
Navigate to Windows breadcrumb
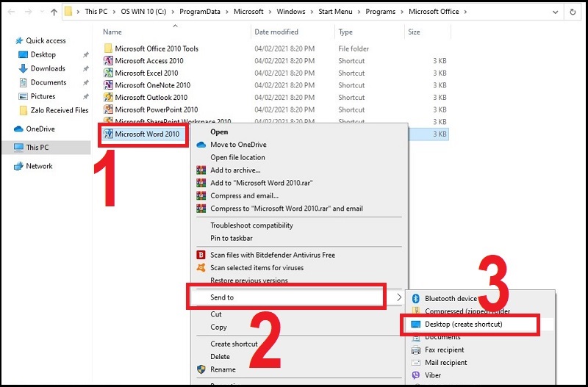(290, 12)
